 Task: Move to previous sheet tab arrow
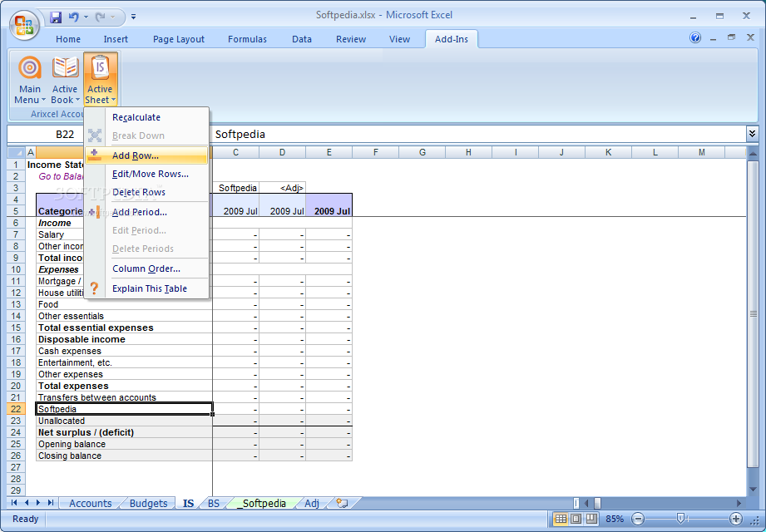click(27, 503)
